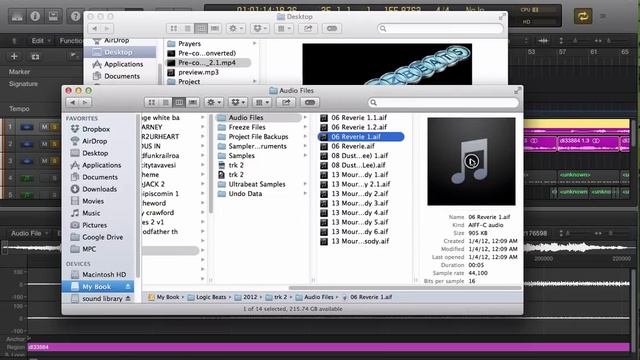
Task: Go forward in Audio Files window
Action: 85,102
